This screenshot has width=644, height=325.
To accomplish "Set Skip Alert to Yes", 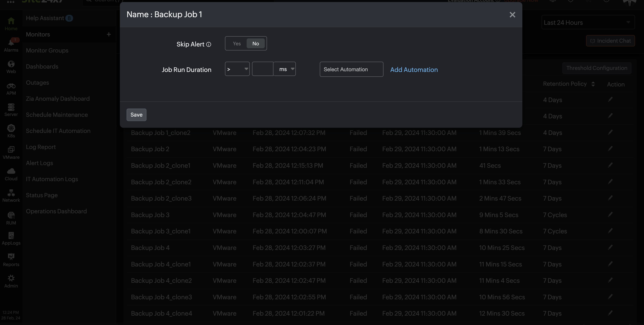I will [x=236, y=43].
